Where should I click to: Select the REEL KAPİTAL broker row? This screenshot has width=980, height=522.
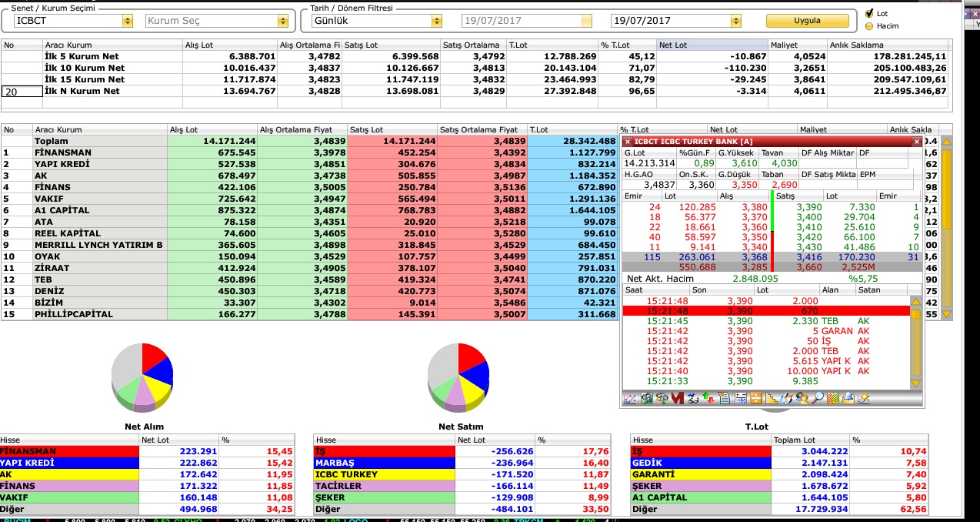309,233
